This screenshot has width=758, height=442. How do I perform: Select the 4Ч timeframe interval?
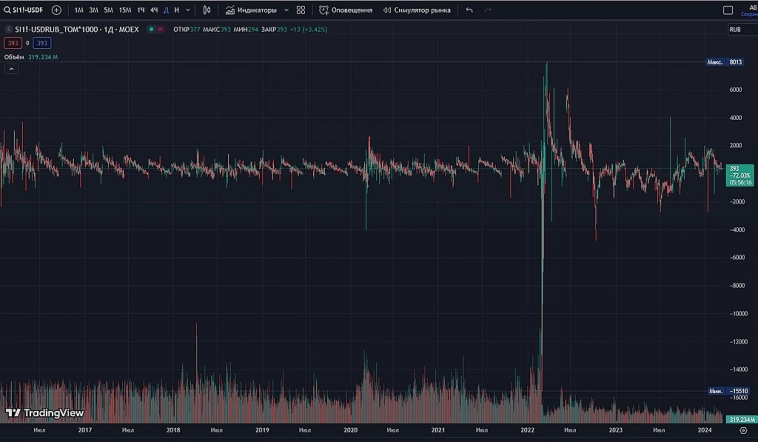154,10
